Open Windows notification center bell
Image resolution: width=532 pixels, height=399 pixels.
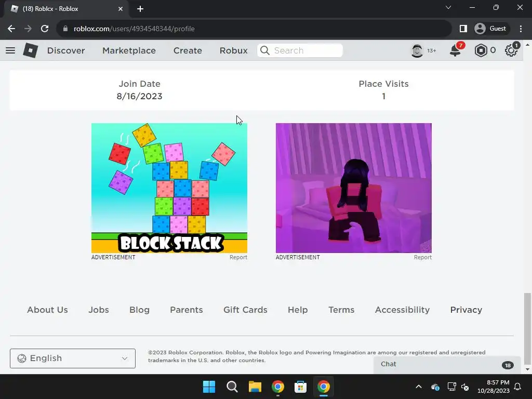pyautogui.click(x=517, y=387)
